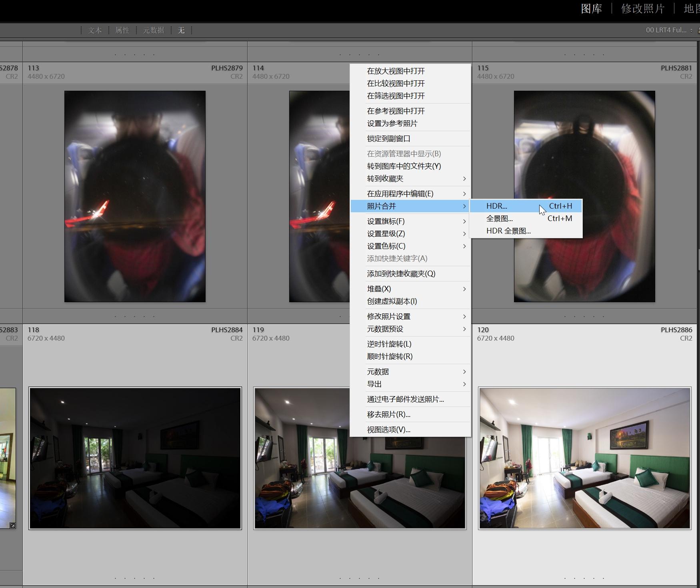Viewport: 700px width, 588px height.
Task: Select photo 118 PLHS2884 dark room thumbnail
Action: click(135, 458)
